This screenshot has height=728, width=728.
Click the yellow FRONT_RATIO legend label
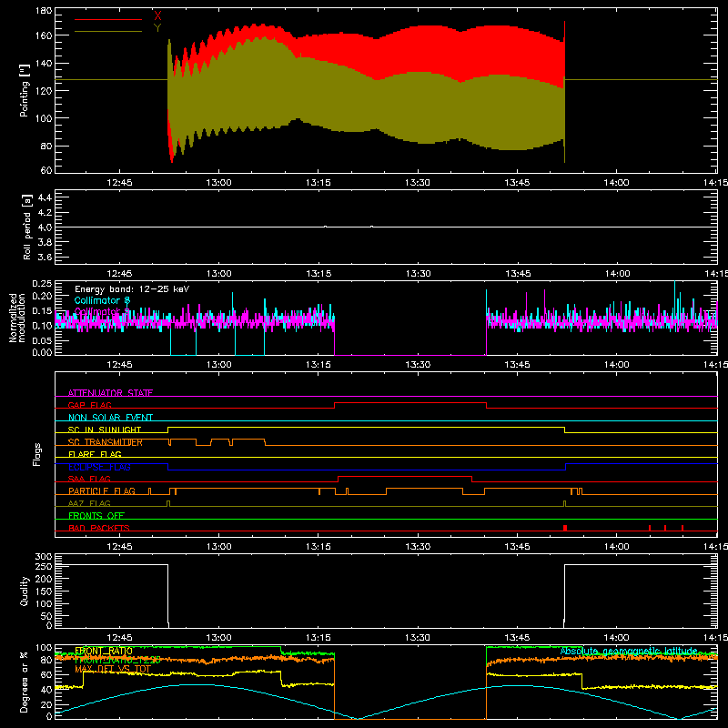103,651
